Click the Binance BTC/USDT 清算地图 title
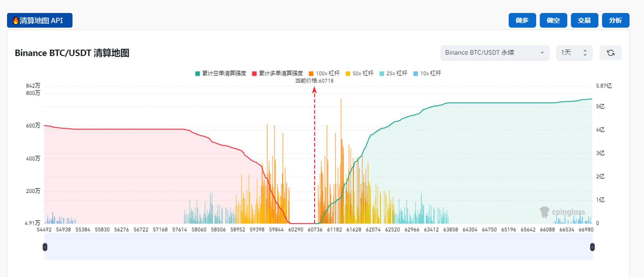The height and width of the screenshot is (277, 644). tap(72, 53)
